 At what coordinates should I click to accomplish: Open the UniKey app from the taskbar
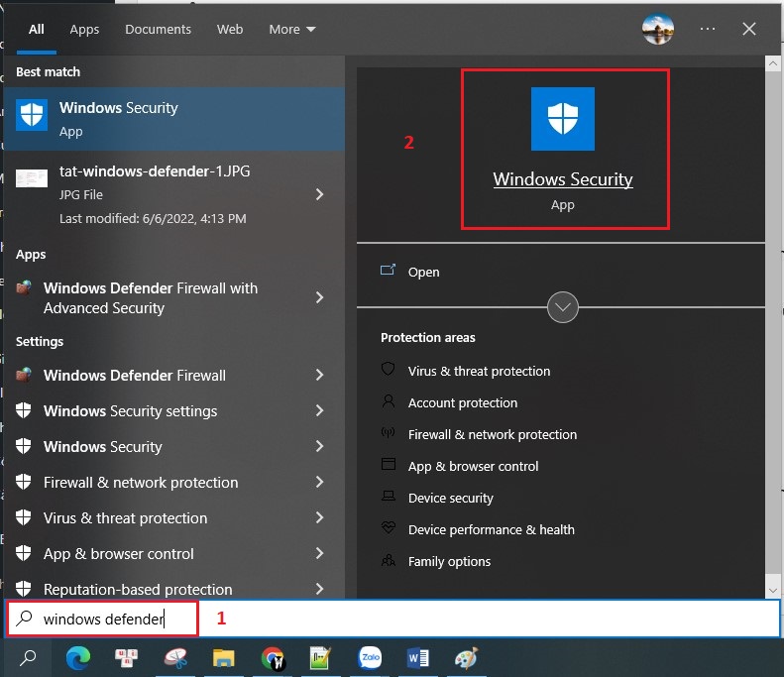(126, 658)
